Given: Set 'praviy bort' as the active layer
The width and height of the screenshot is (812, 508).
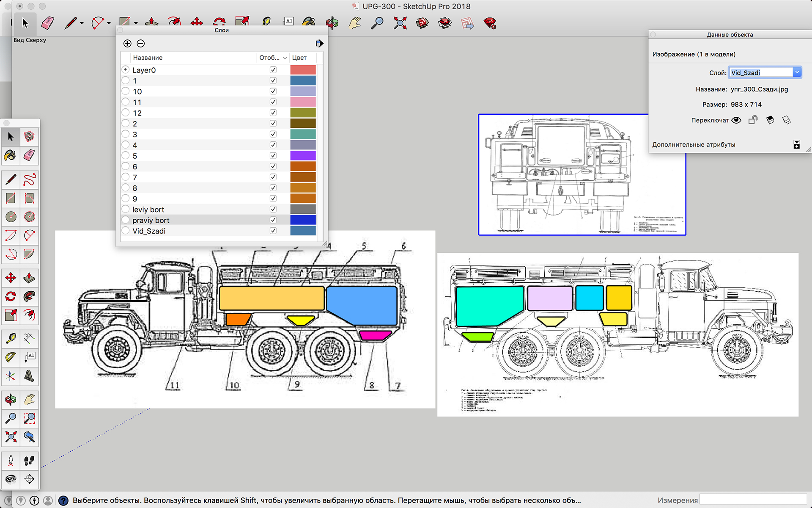Looking at the screenshot, I should [126, 220].
